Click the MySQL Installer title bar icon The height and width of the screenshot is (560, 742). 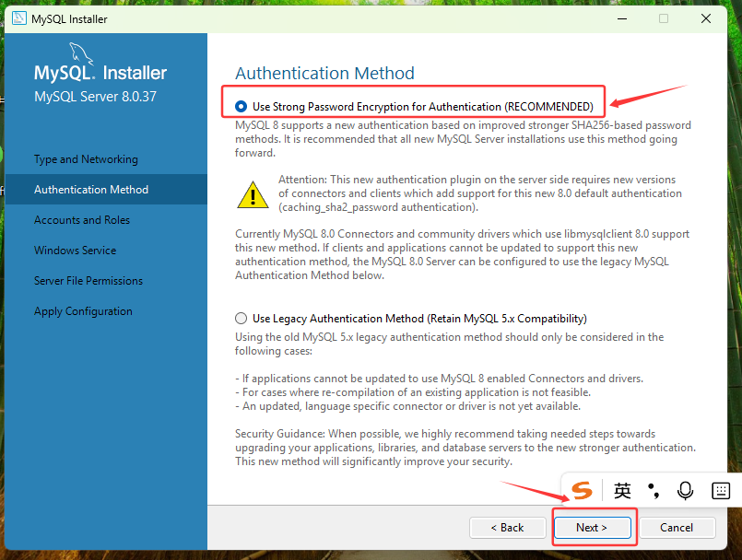[18, 17]
